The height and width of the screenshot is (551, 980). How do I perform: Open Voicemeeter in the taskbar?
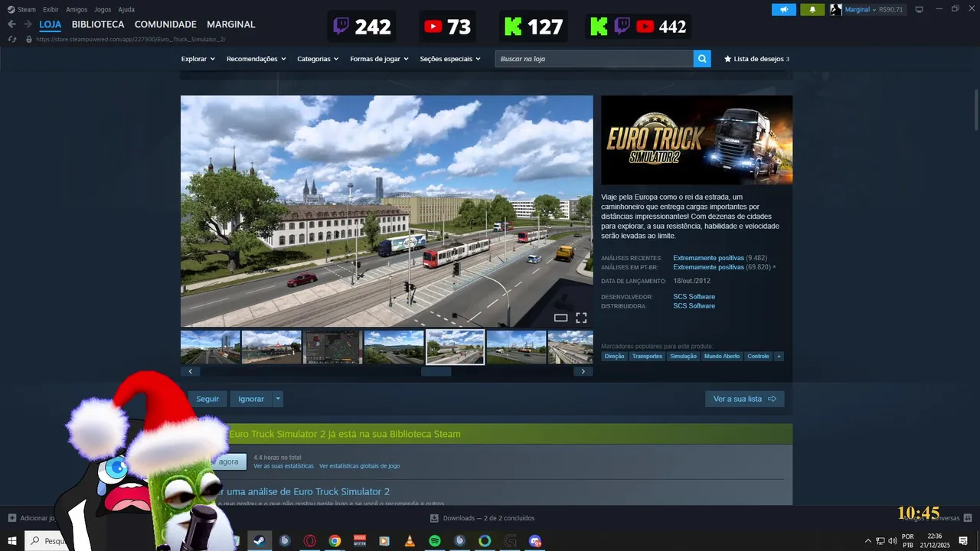pyautogui.click(x=360, y=541)
